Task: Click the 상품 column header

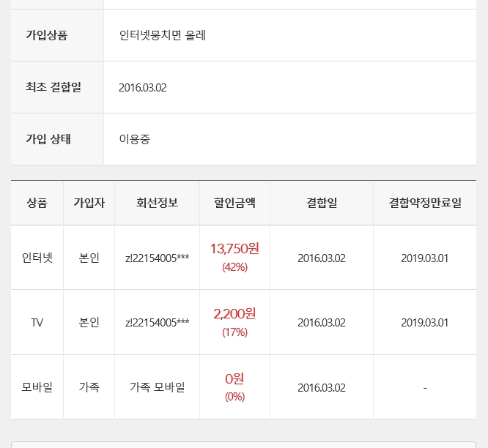Action: (37, 203)
